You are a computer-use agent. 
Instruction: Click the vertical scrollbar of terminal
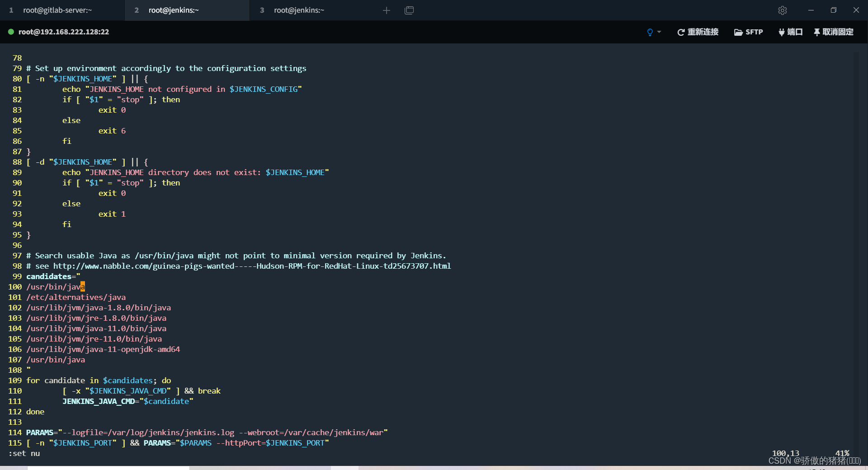(856, 253)
